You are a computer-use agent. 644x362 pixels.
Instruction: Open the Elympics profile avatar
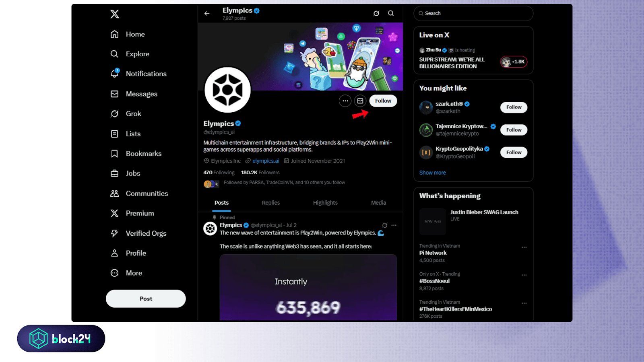coord(227,90)
